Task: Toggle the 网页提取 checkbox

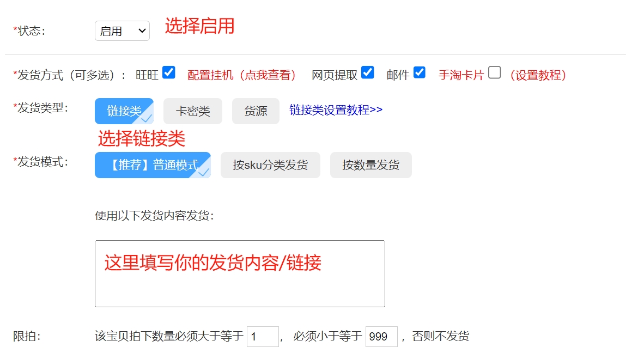Action: click(x=368, y=72)
